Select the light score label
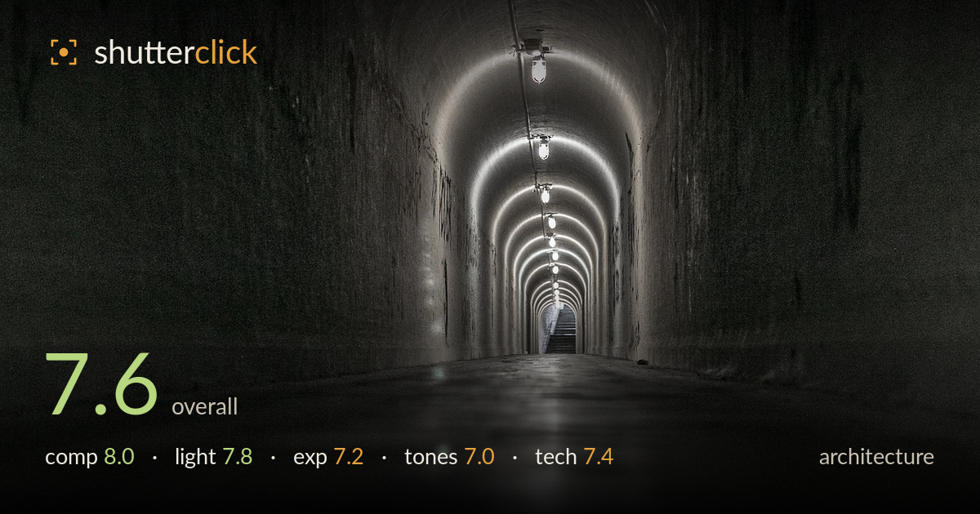 coord(195,457)
